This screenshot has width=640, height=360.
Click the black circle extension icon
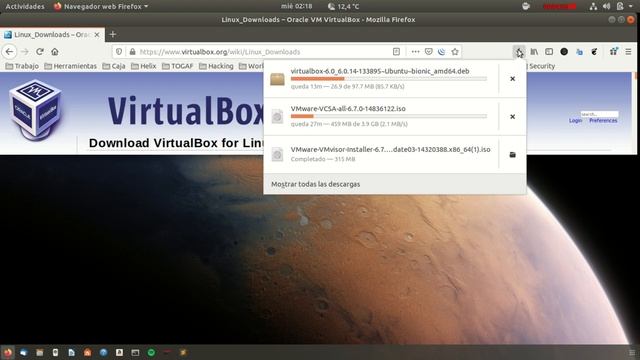tap(564, 52)
